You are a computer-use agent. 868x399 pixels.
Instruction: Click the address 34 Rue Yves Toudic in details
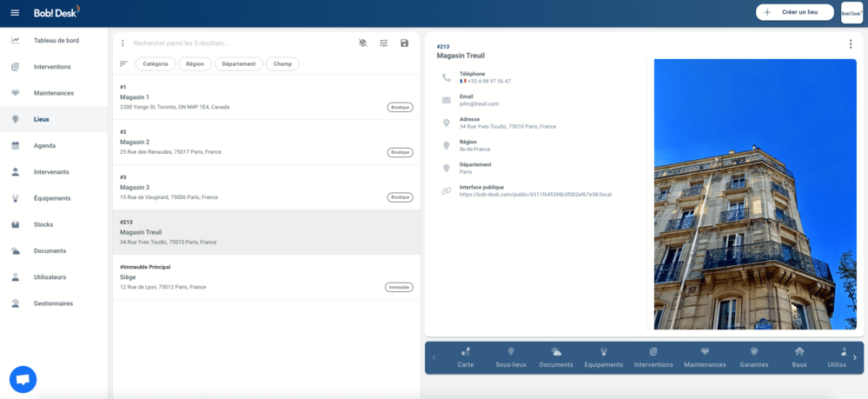(507, 126)
